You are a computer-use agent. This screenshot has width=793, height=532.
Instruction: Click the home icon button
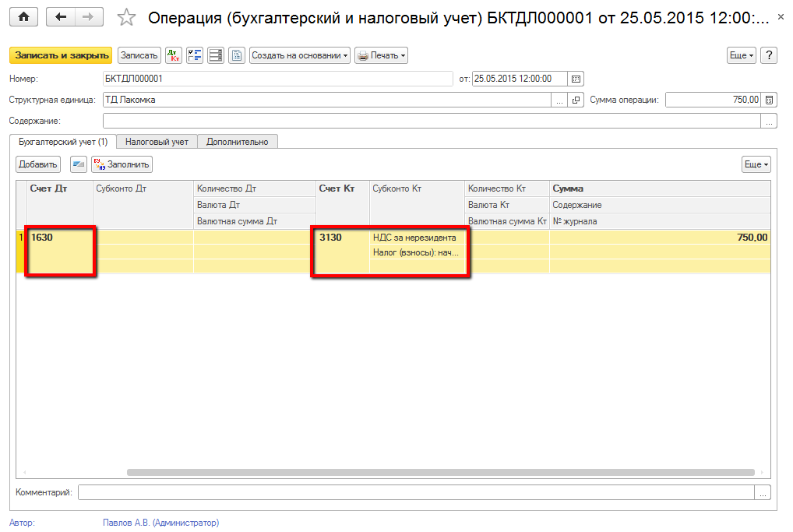coord(23,17)
